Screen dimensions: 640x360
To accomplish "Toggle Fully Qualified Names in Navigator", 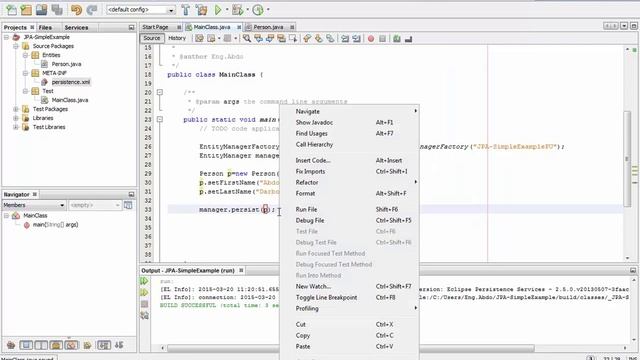I will (x=87, y=345).
